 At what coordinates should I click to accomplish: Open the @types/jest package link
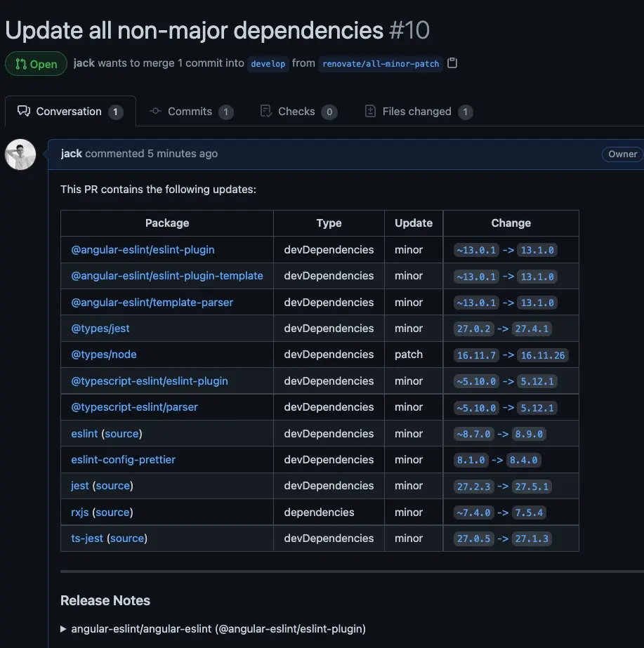click(100, 328)
